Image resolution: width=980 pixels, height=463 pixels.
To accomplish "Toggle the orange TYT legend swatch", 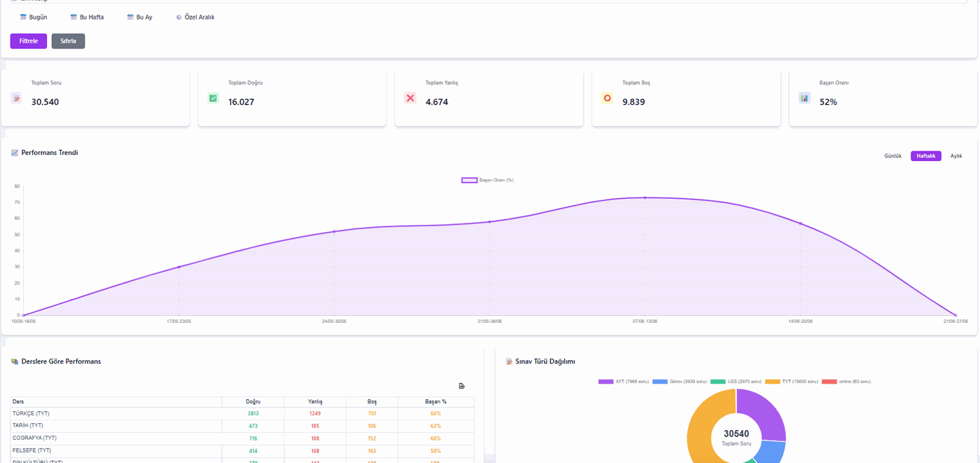I will pos(772,382).
